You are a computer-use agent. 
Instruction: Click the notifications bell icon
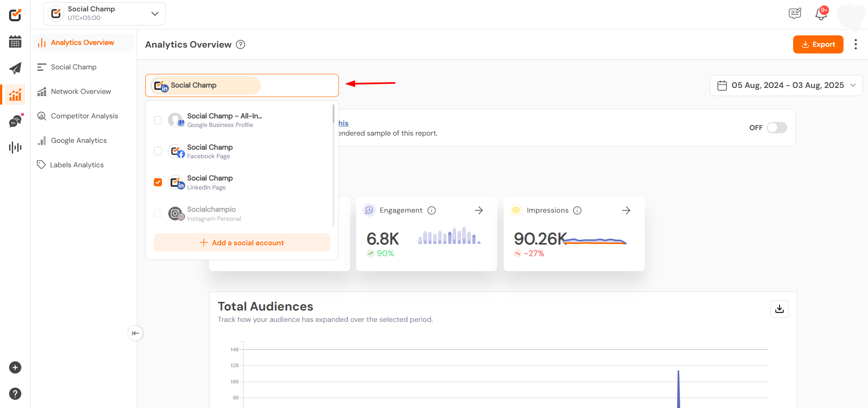pyautogui.click(x=821, y=14)
